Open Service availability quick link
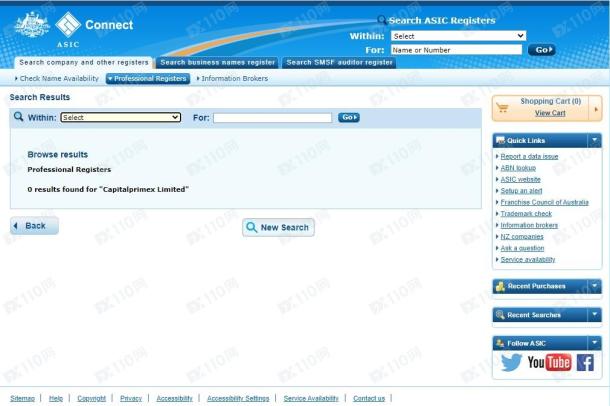Image resolution: width=610 pixels, height=406 pixels. (528, 259)
